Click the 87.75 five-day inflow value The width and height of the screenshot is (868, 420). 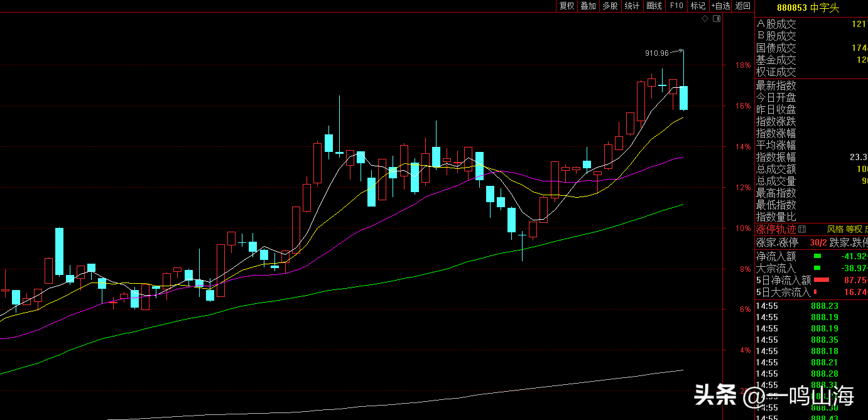pos(856,280)
